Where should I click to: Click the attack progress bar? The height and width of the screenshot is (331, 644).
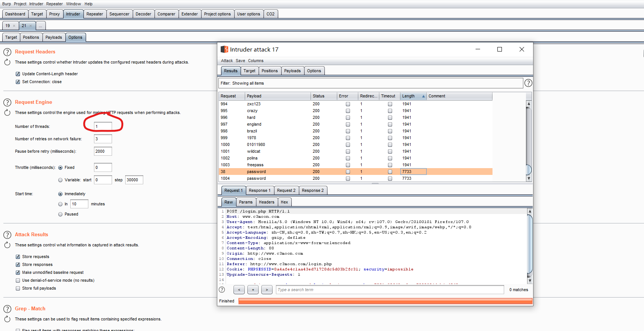click(x=385, y=301)
